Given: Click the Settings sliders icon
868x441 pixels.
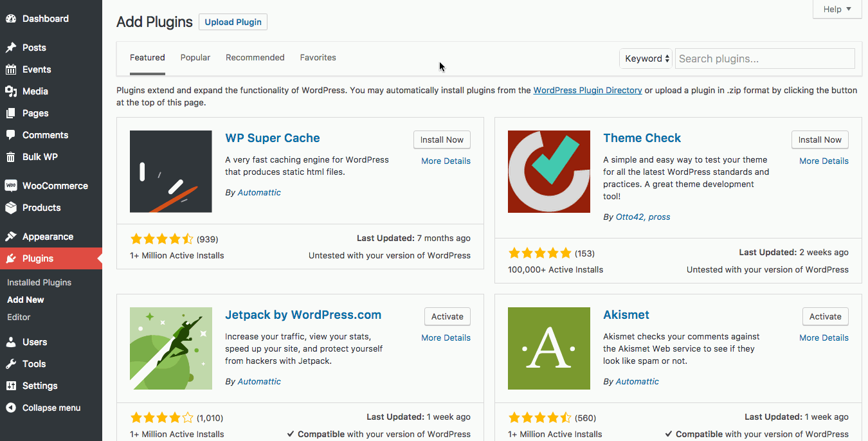Looking at the screenshot, I should (x=11, y=386).
